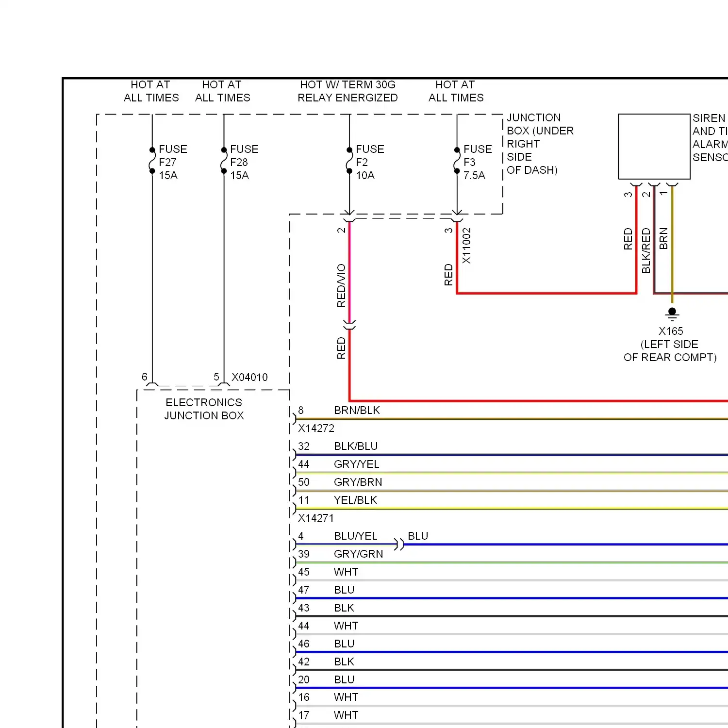Click the splice connector between BLU/YEL and BLU
This screenshot has width=728, height=728.
point(399,544)
